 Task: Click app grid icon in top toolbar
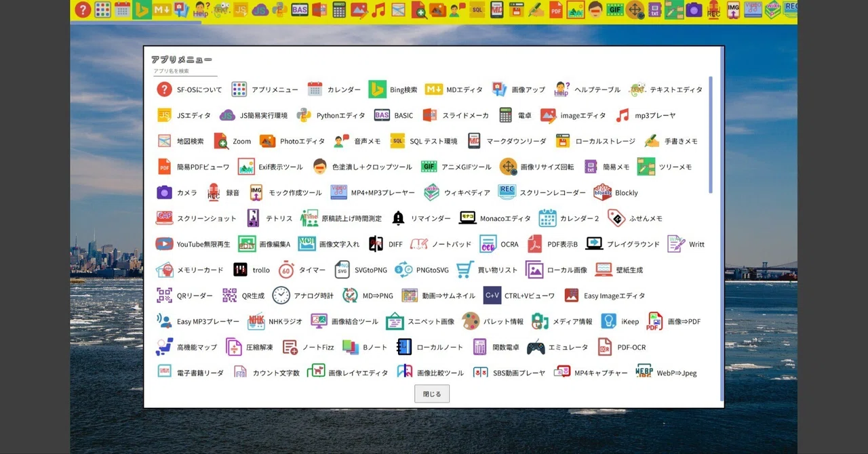point(102,9)
